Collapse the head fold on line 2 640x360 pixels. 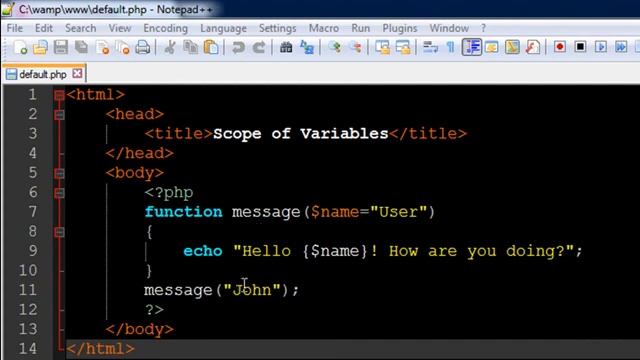59,115
